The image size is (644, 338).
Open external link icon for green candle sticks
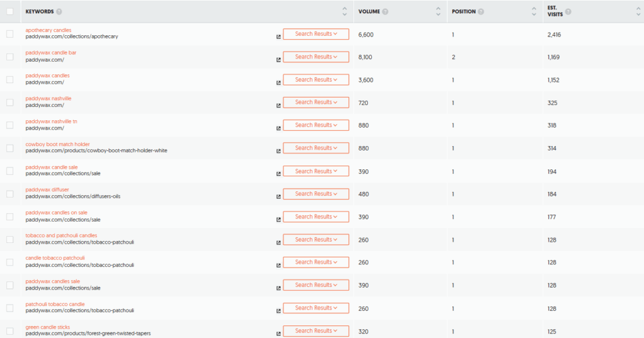(x=279, y=334)
